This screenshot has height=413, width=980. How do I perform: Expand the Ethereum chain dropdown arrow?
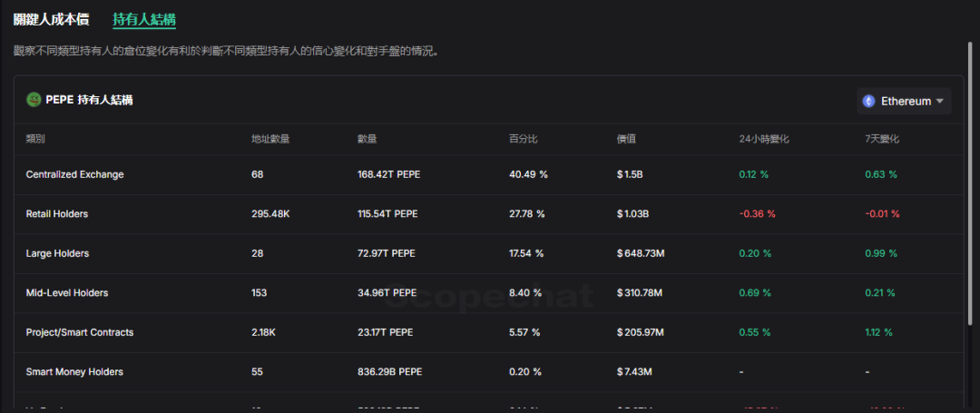pos(940,101)
